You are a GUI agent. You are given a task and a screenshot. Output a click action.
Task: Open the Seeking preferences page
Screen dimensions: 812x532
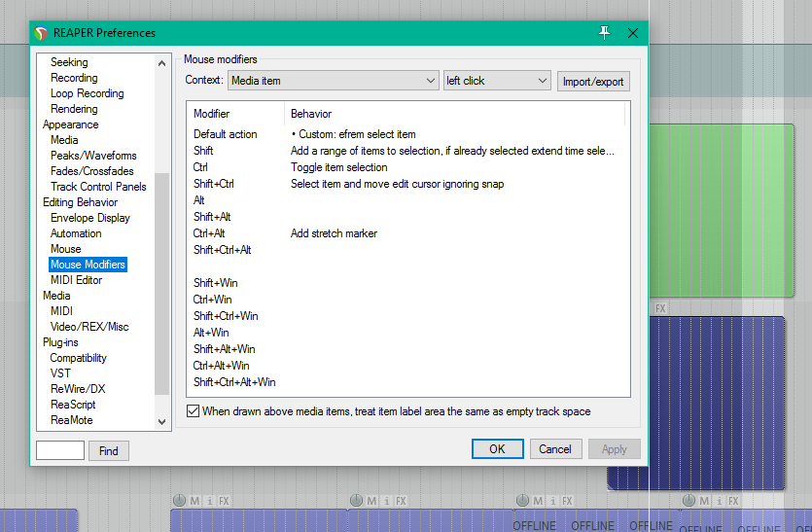coord(69,62)
